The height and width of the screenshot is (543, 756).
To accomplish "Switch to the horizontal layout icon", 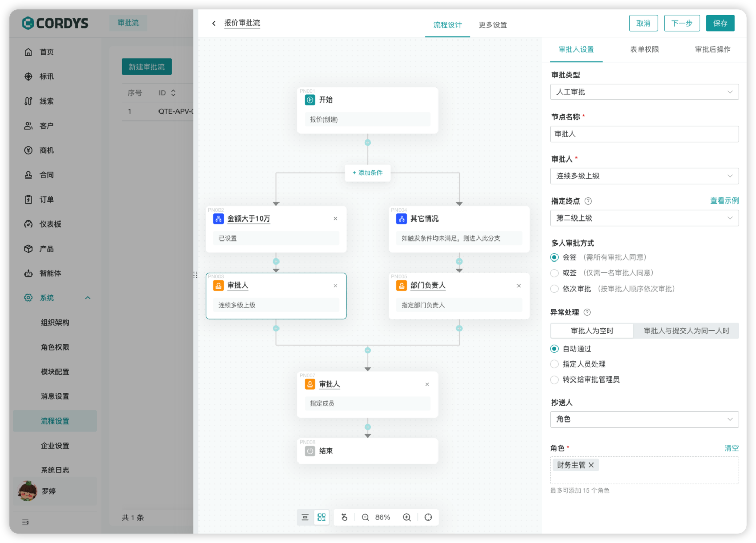I will click(305, 517).
